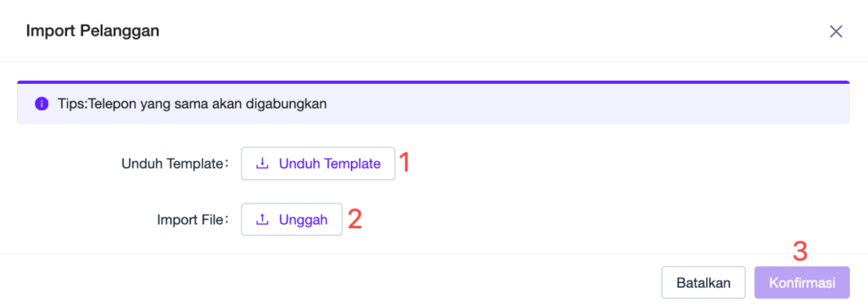Click the Import File field label
Viewport: 868px width, 307px height.
[192, 220]
